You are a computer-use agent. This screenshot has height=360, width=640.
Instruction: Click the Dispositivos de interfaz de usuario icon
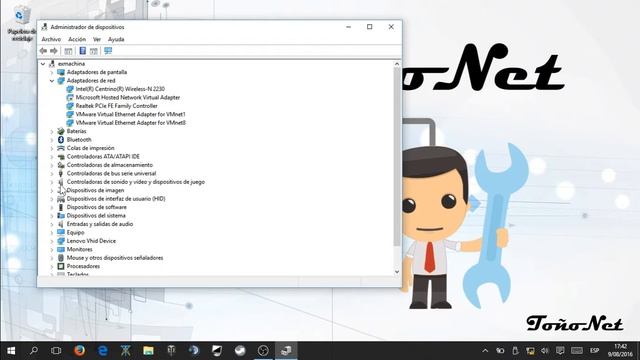click(x=61, y=199)
